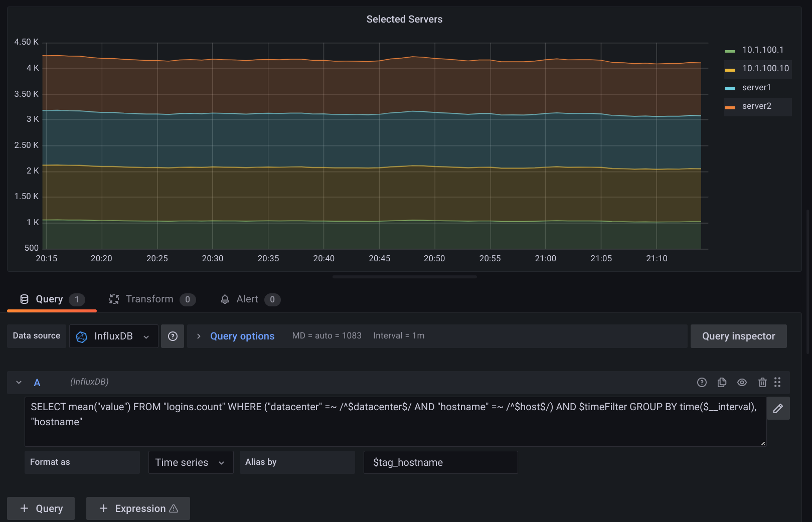Delete query A using trash icon
The height and width of the screenshot is (522, 812).
762,383
